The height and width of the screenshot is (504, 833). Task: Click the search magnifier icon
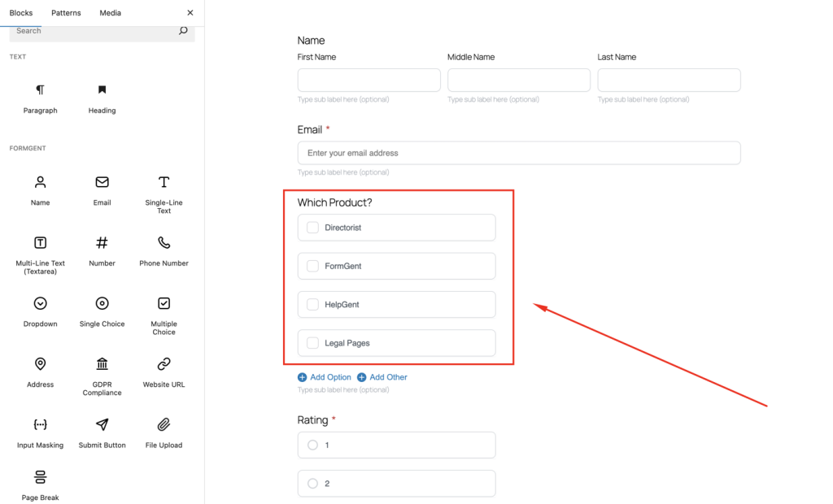[183, 31]
